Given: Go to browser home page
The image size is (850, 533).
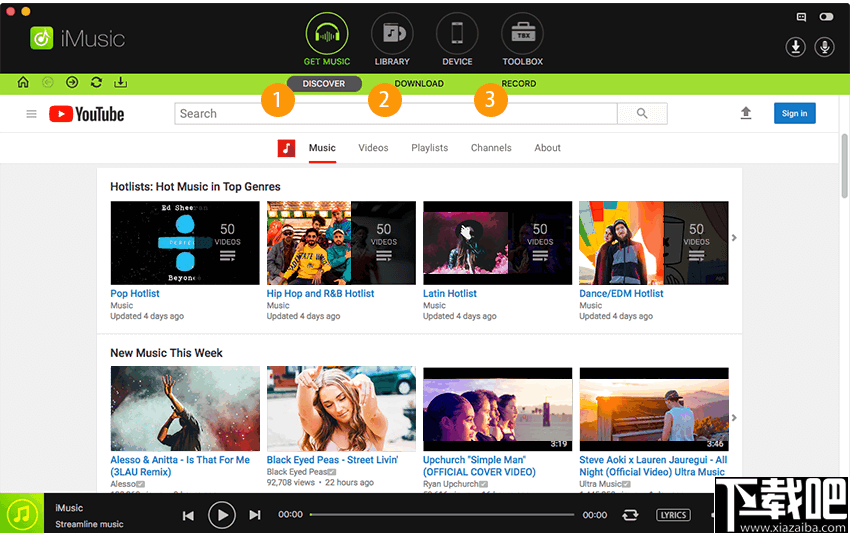Looking at the screenshot, I should pyautogui.click(x=23, y=82).
